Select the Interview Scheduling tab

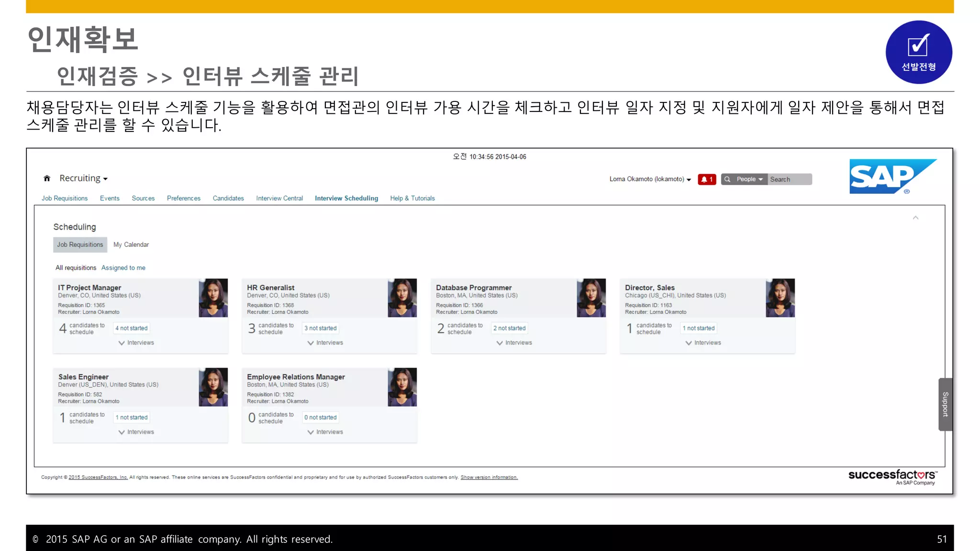pos(346,198)
